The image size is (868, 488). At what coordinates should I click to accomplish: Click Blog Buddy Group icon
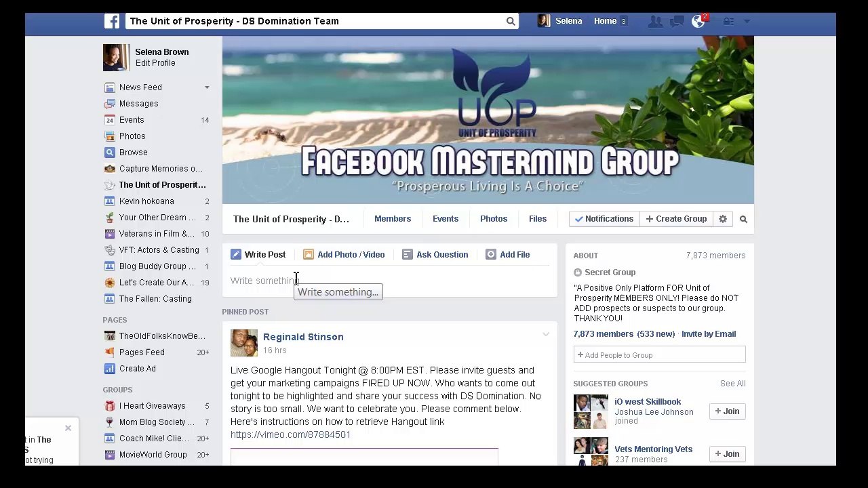pyautogui.click(x=109, y=266)
